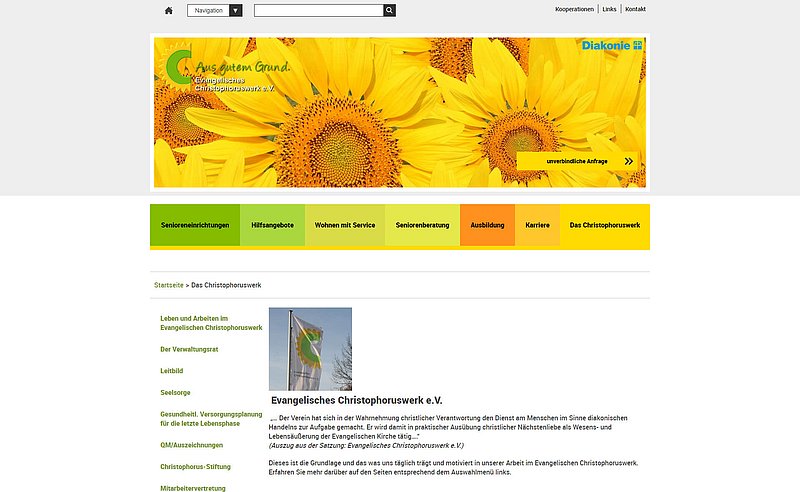Open the Links page in top bar

coord(609,9)
